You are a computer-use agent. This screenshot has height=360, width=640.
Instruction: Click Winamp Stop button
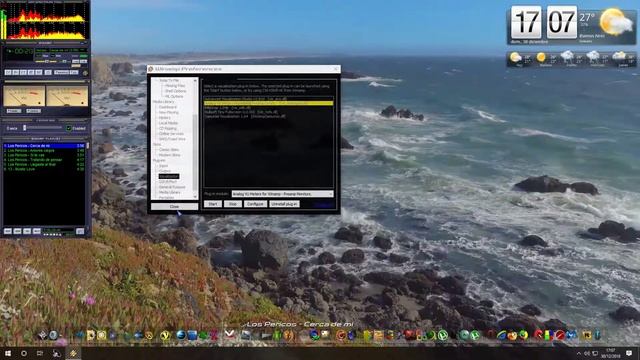point(31,72)
